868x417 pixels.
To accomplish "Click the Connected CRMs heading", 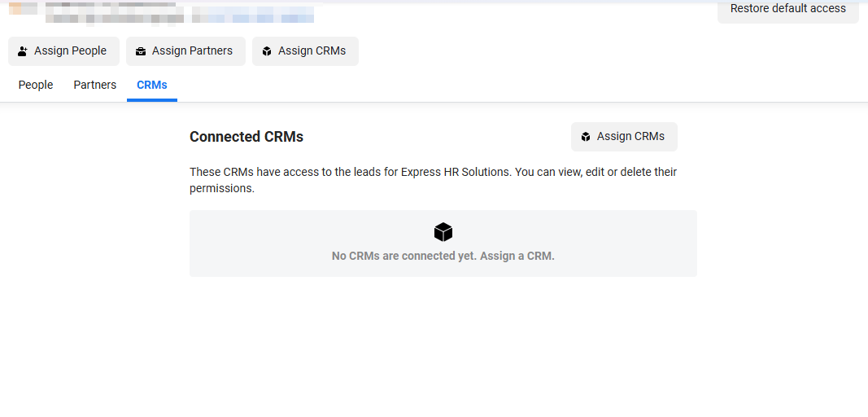I will [246, 137].
